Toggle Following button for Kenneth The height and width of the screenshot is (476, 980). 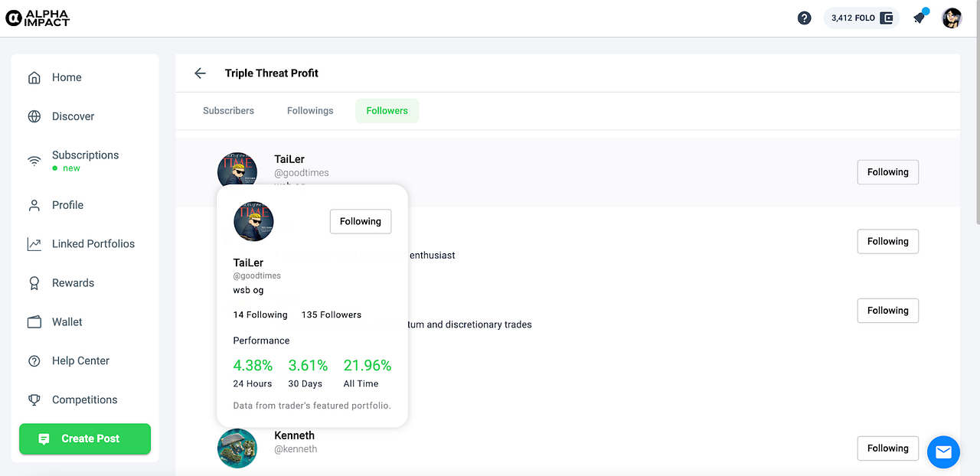coord(887,448)
